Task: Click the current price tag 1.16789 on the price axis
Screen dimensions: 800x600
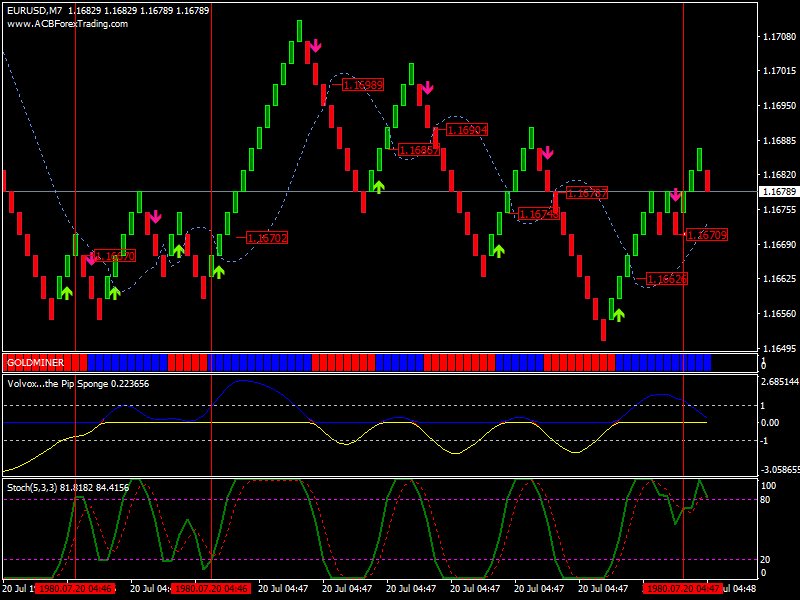Action: point(778,191)
